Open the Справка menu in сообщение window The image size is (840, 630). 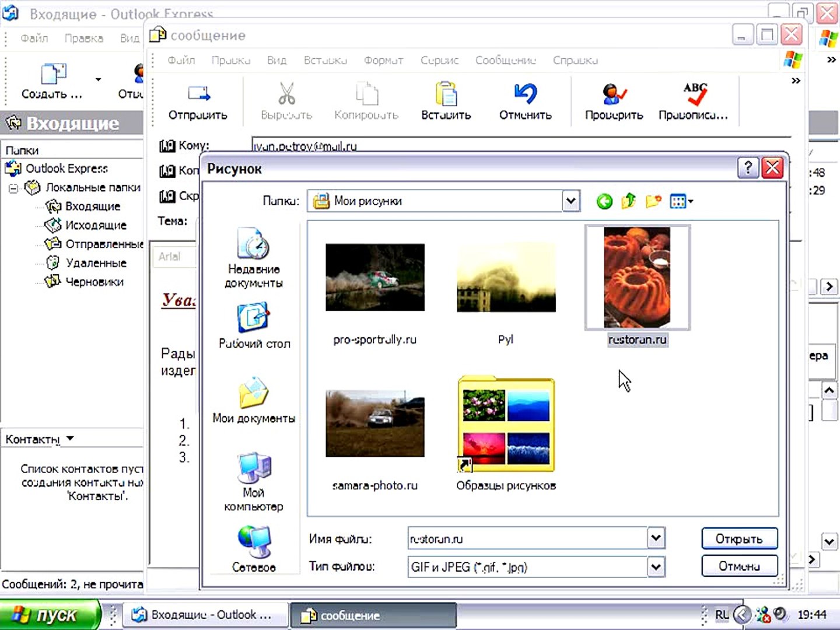click(x=576, y=60)
